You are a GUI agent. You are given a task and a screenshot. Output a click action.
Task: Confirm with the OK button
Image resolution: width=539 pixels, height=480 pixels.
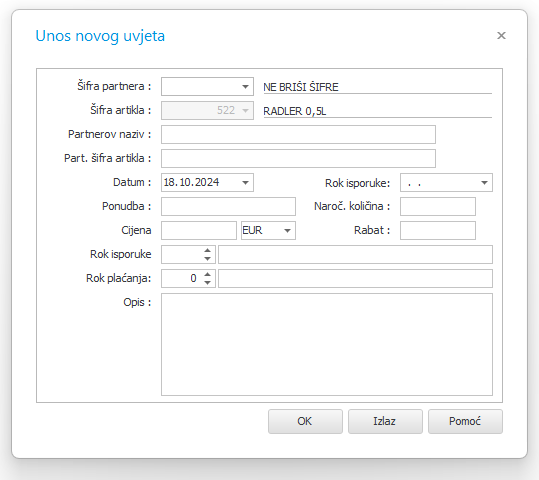click(305, 421)
